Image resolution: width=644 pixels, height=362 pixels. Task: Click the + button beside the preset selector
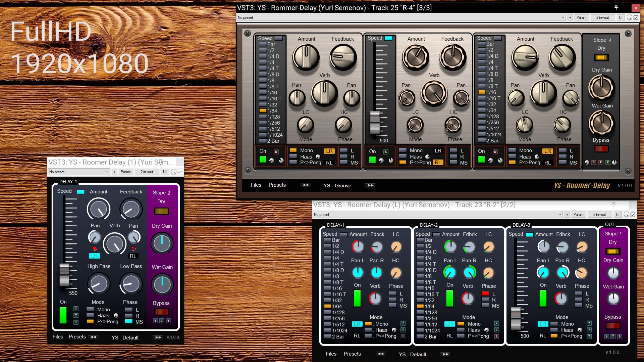(x=570, y=17)
